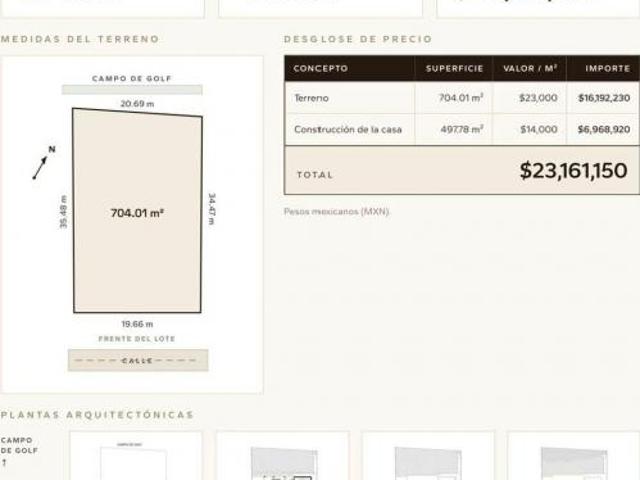Viewport: 640px width, 480px height.
Task: Open the fourth floor plan thumbnail
Action: (573, 456)
